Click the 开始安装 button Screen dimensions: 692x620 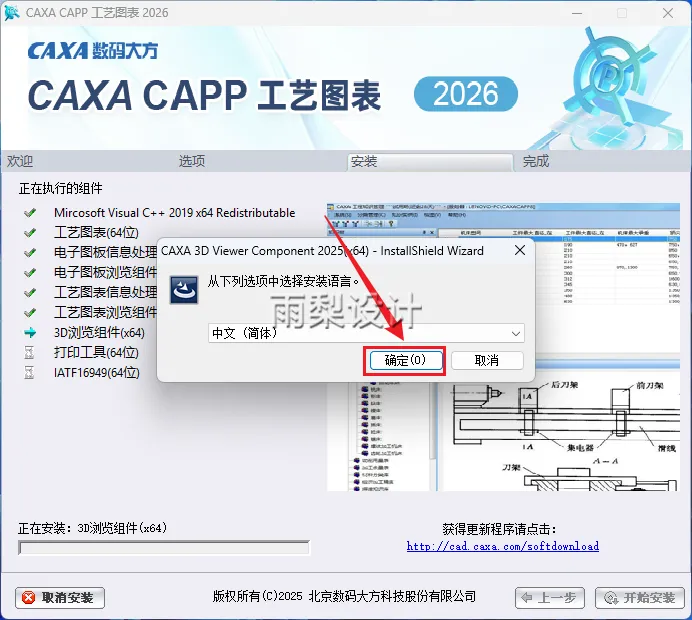639,598
